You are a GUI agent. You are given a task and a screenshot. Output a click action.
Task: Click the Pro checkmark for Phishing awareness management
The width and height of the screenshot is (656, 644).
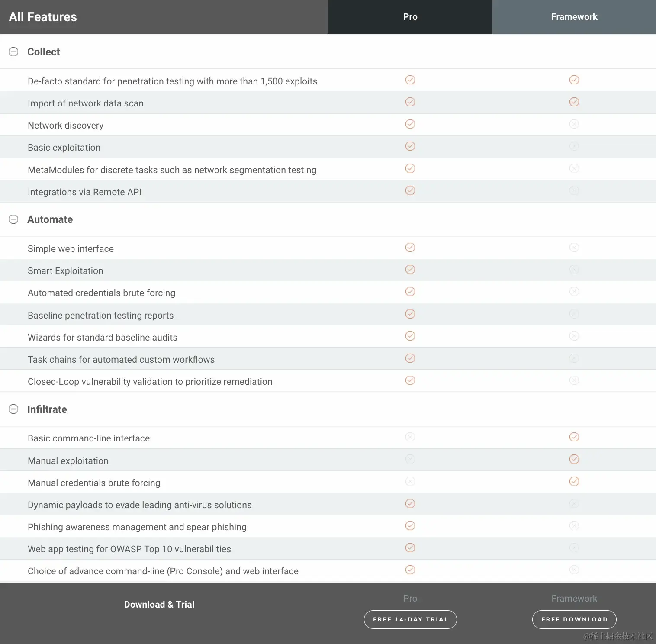click(410, 525)
